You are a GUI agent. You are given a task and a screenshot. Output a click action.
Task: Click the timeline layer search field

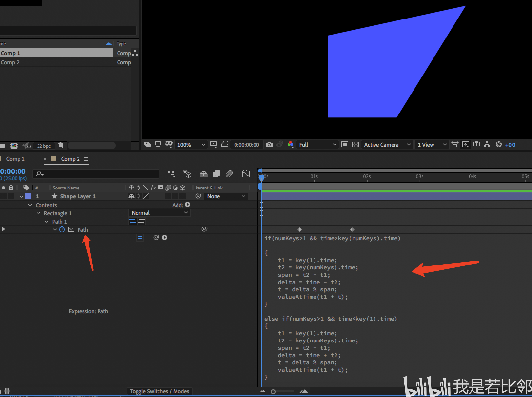click(96, 174)
